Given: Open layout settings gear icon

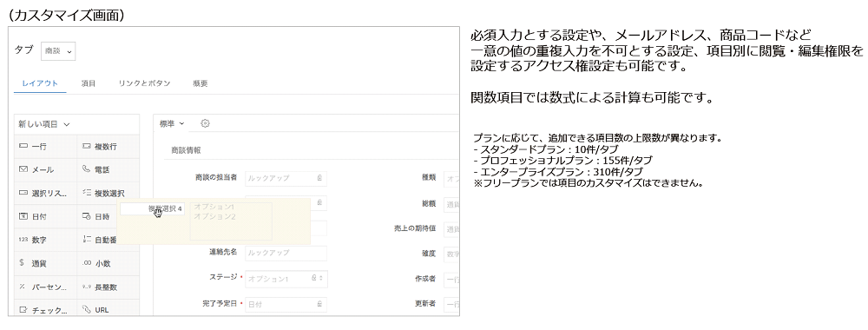Looking at the screenshot, I should click(205, 123).
